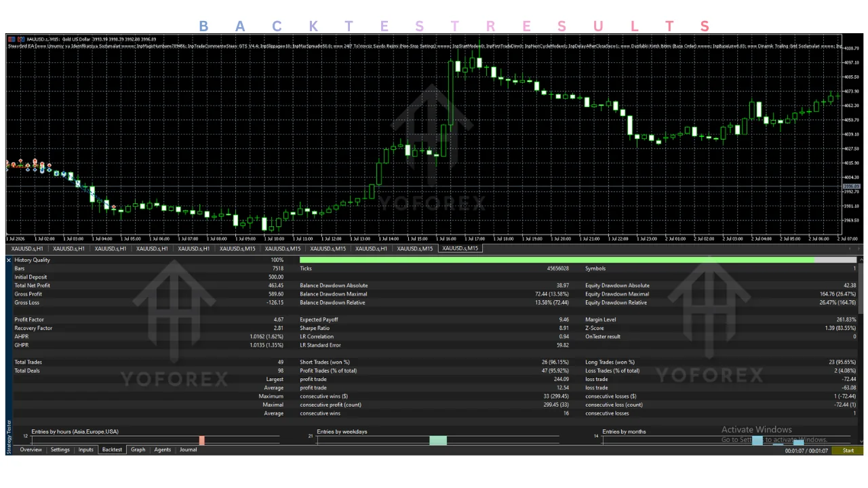Click the Largest profit trade value 244.09
The height and width of the screenshot is (488, 868).
click(x=562, y=379)
